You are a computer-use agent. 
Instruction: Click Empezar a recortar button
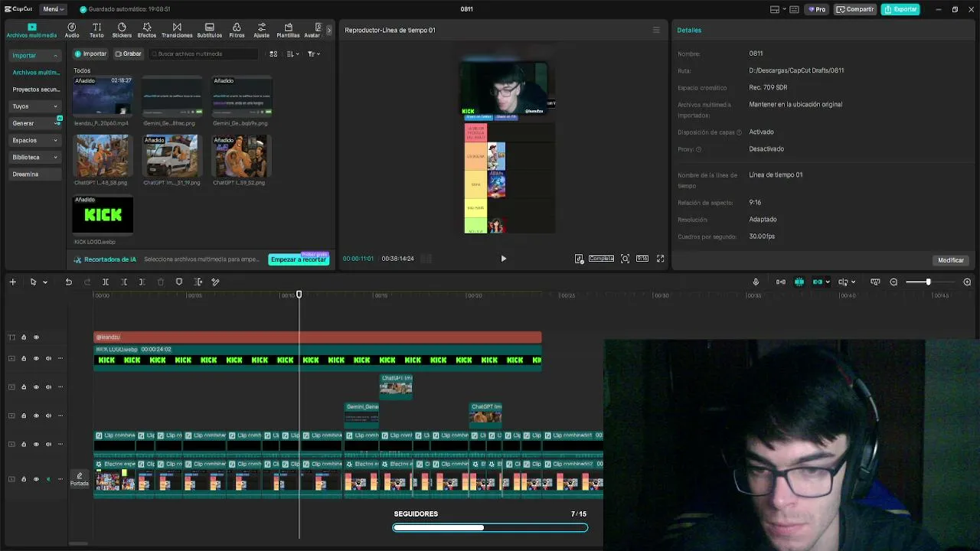(x=299, y=259)
